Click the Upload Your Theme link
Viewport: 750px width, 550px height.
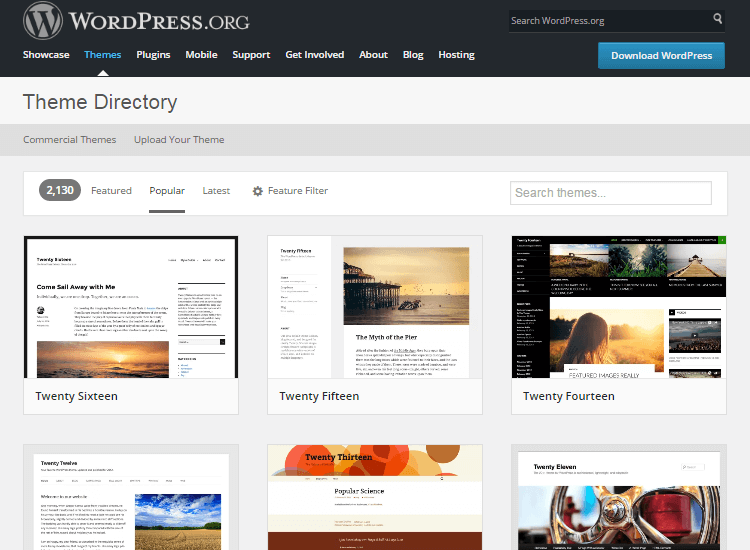point(179,140)
